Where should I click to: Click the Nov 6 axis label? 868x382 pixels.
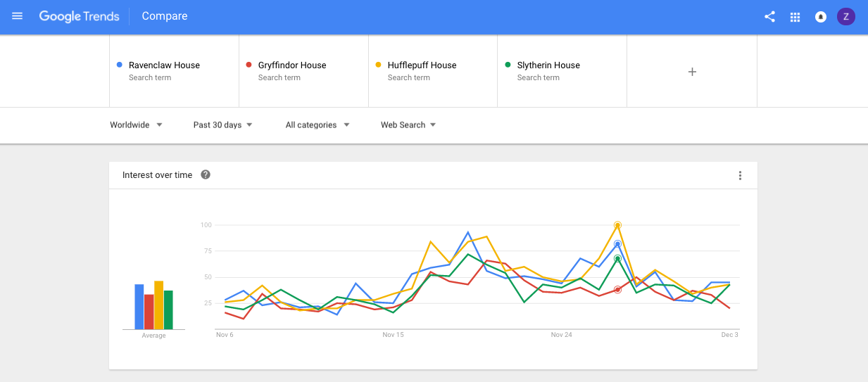[x=225, y=335]
